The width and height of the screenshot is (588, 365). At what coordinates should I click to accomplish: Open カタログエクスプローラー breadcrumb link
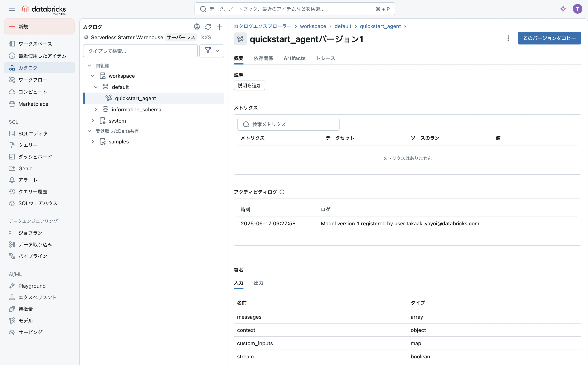click(x=263, y=26)
